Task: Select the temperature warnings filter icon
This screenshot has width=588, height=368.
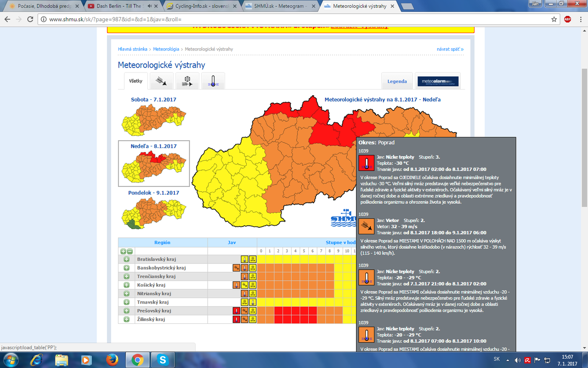Action: click(x=213, y=81)
